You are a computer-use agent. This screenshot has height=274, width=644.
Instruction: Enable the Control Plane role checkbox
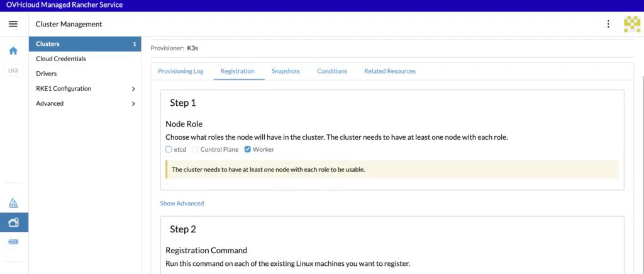195,149
